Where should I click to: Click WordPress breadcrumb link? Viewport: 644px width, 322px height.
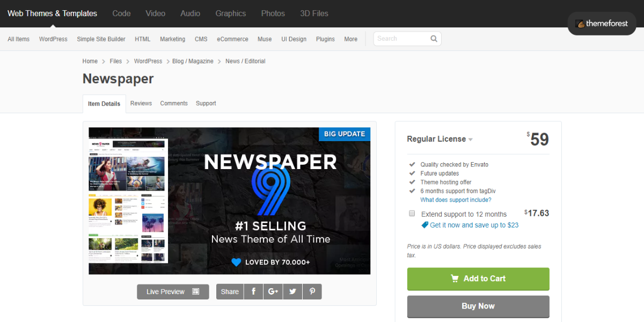point(148,61)
